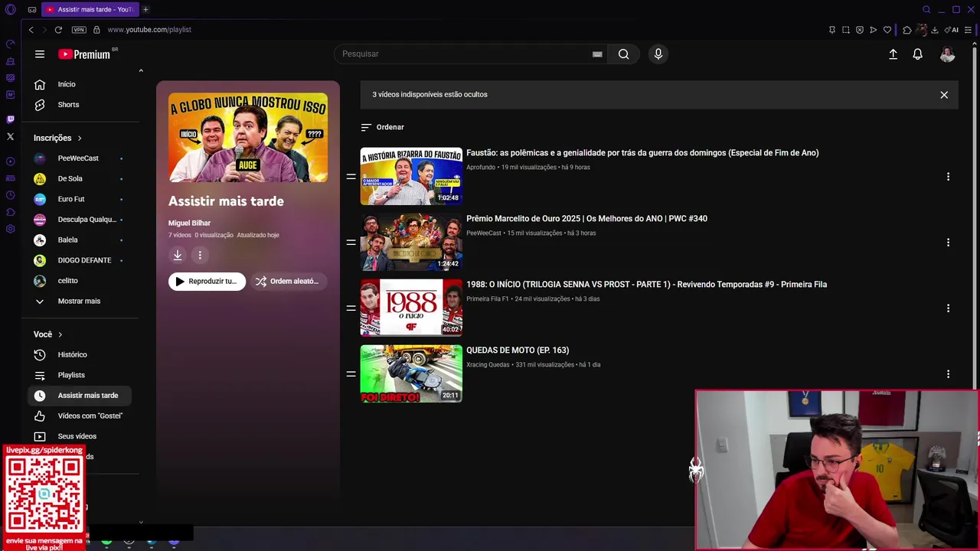Open the Ordenar sort dropdown
The width and height of the screenshot is (980, 551).
pyautogui.click(x=382, y=127)
